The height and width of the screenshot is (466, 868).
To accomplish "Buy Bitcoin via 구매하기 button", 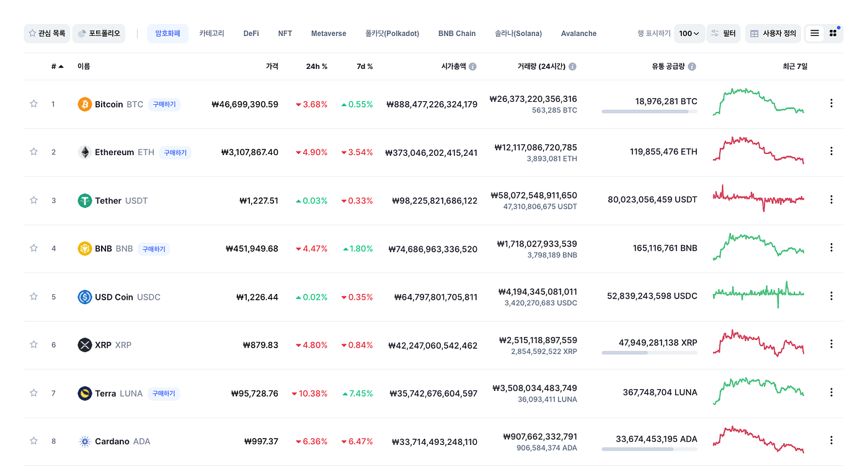I will pyautogui.click(x=164, y=104).
